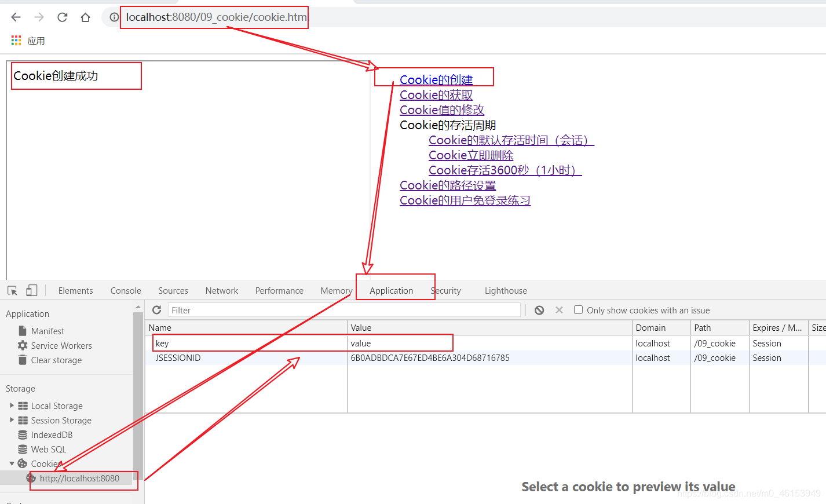Go back with the browser back arrow
826x504 pixels.
pos(16,17)
